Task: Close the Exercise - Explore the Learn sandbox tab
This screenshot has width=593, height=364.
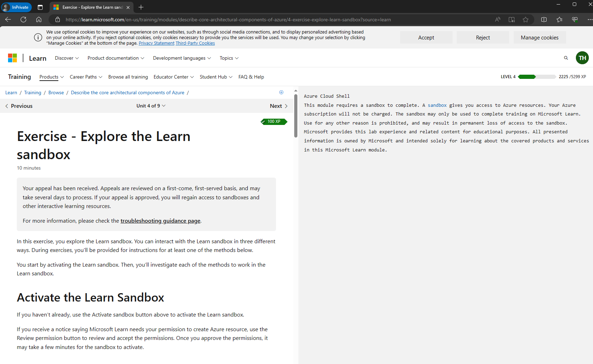Action: (x=128, y=7)
